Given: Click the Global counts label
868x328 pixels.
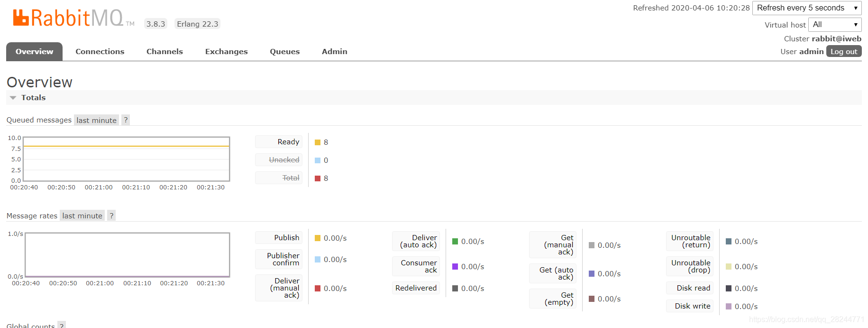Looking at the screenshot, I should pyautogui.click(x=31, y=326).
